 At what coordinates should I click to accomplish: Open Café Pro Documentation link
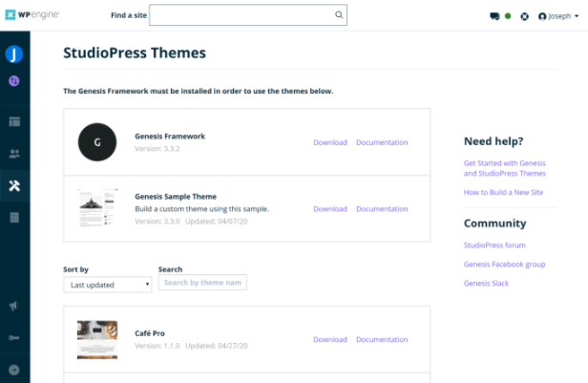(x=382, y=339)
